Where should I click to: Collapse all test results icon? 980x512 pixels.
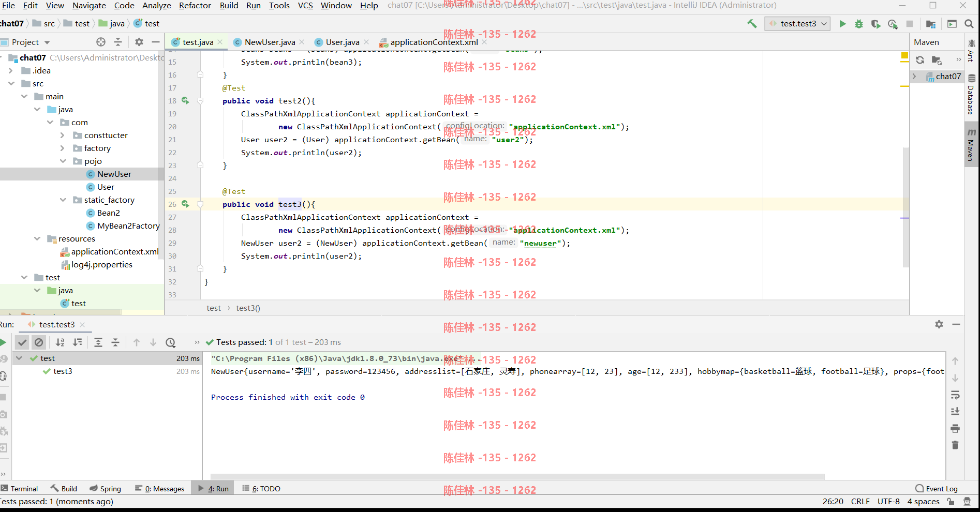point(115,342)
